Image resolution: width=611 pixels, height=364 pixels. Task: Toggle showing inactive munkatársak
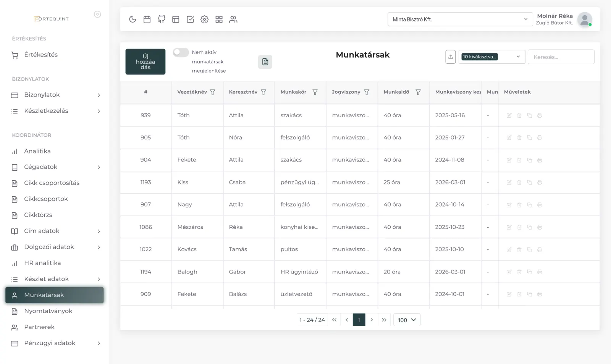point(181,52)
